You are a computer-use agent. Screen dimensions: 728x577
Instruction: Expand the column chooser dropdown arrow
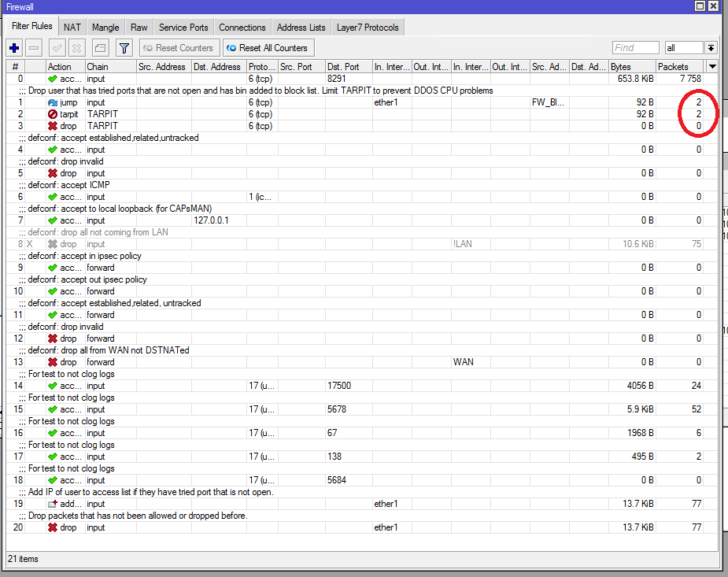[x=712, y=66]
